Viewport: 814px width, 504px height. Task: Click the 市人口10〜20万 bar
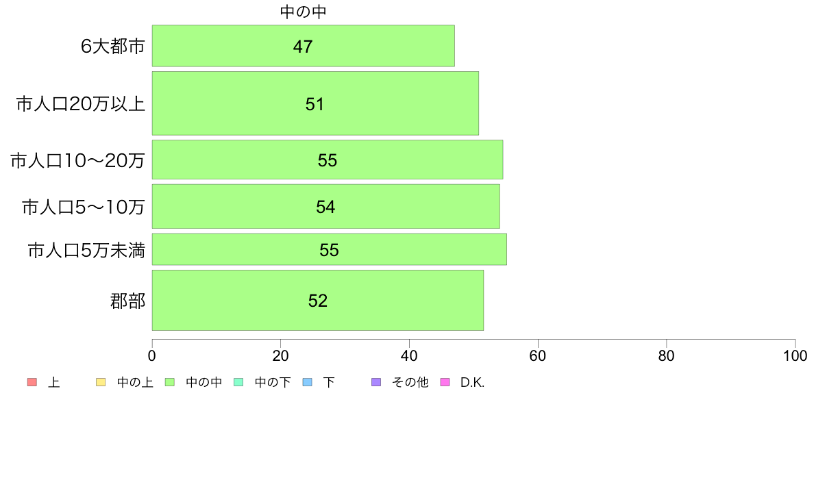pos(328,160)
